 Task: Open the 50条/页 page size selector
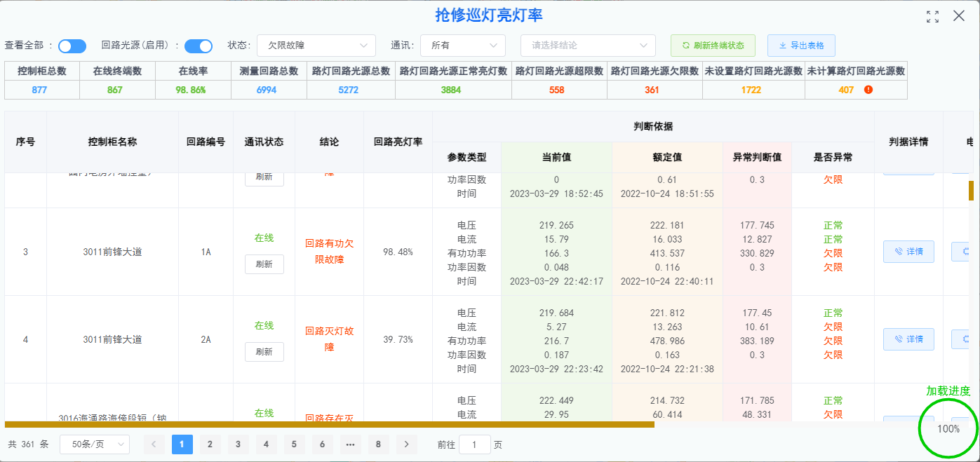pyautogui.click(x=95, y=444)
